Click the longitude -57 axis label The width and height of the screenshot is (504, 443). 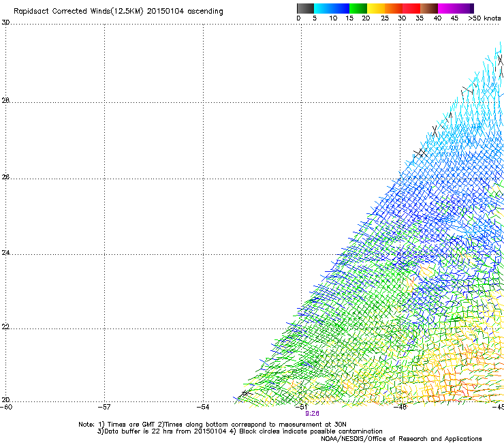pyautogui.click(x=104, y=407)
